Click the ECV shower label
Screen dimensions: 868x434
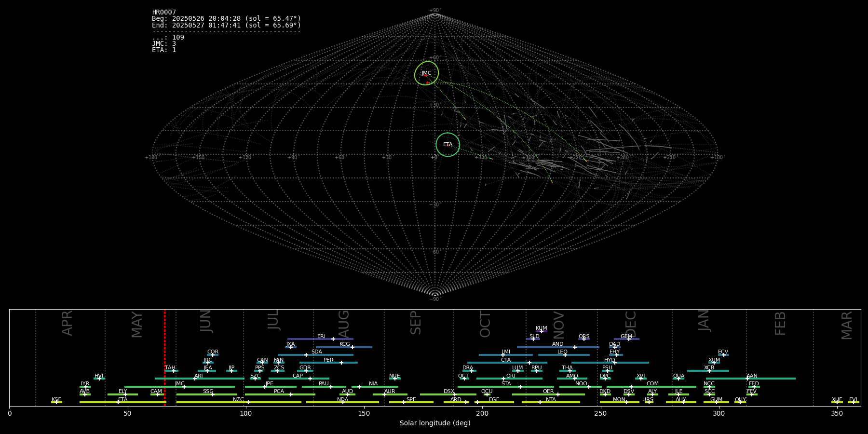(x=723, y=352)
